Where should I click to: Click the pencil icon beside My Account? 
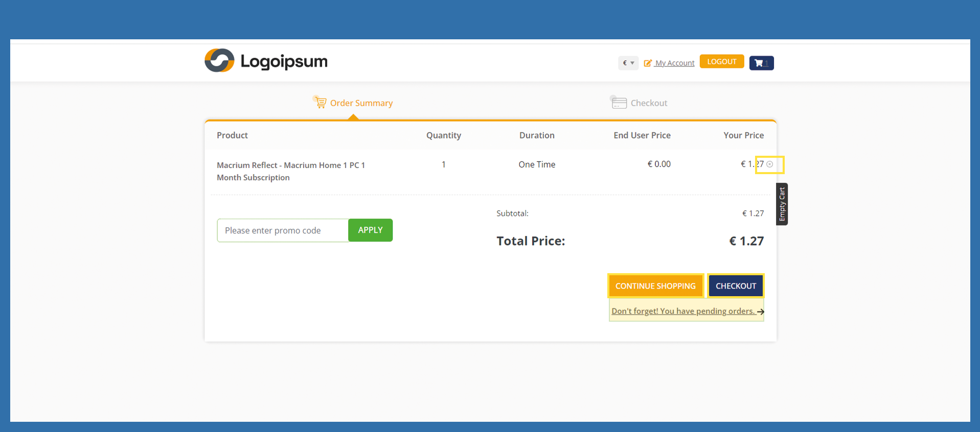(x=648, y=63)
